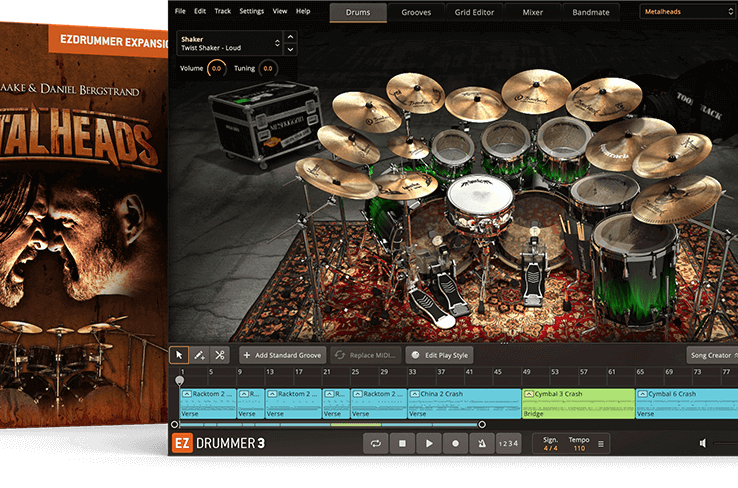The height and width of the screenshot is (488, 738).
Task: Select the Cymbal 6 Crash Verse block
Action: coord(687,404)
